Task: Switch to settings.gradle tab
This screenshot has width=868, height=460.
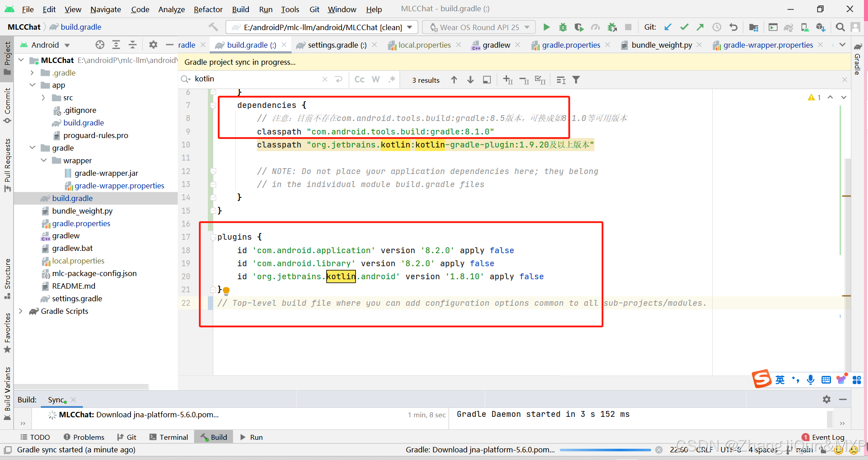Action: (337, 45)
